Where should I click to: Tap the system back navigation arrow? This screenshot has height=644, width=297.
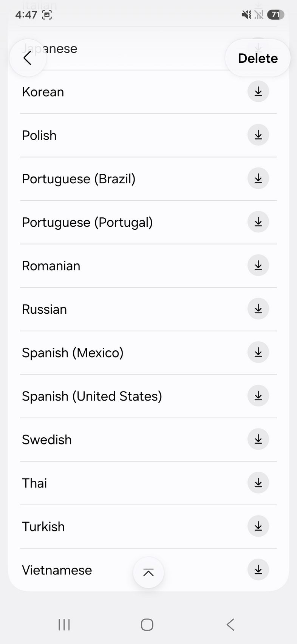[230, 625]
